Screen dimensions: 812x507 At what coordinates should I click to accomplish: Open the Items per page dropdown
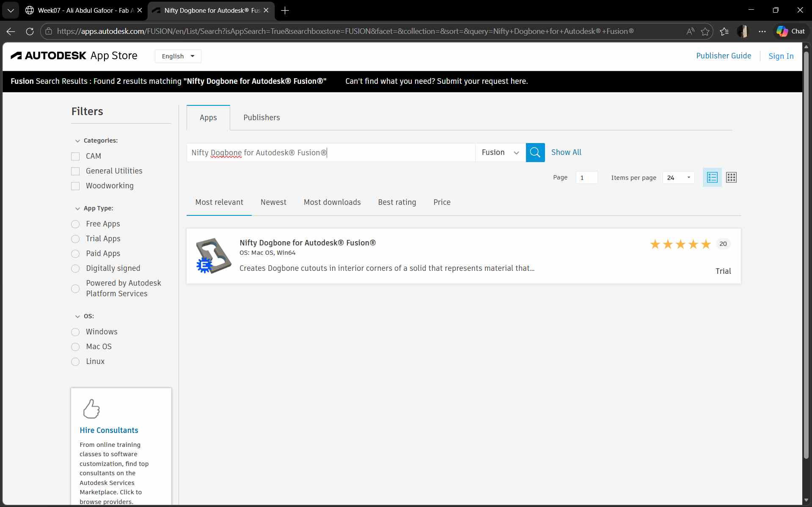(679, 178)
